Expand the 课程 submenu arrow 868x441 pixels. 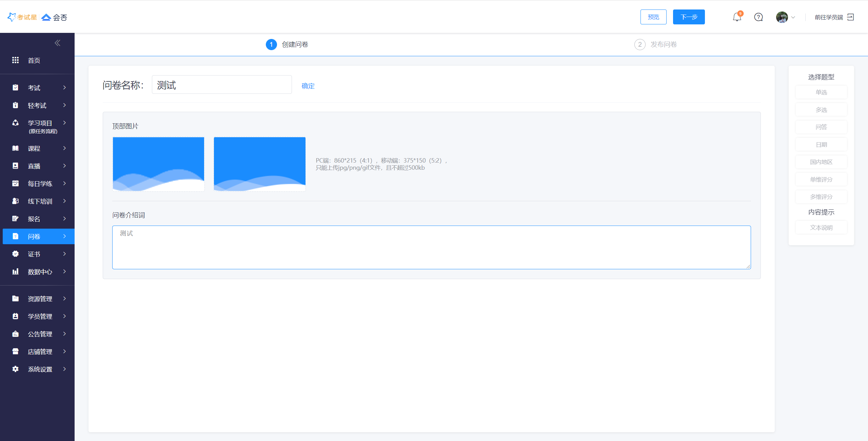click(x=64, y=148)
